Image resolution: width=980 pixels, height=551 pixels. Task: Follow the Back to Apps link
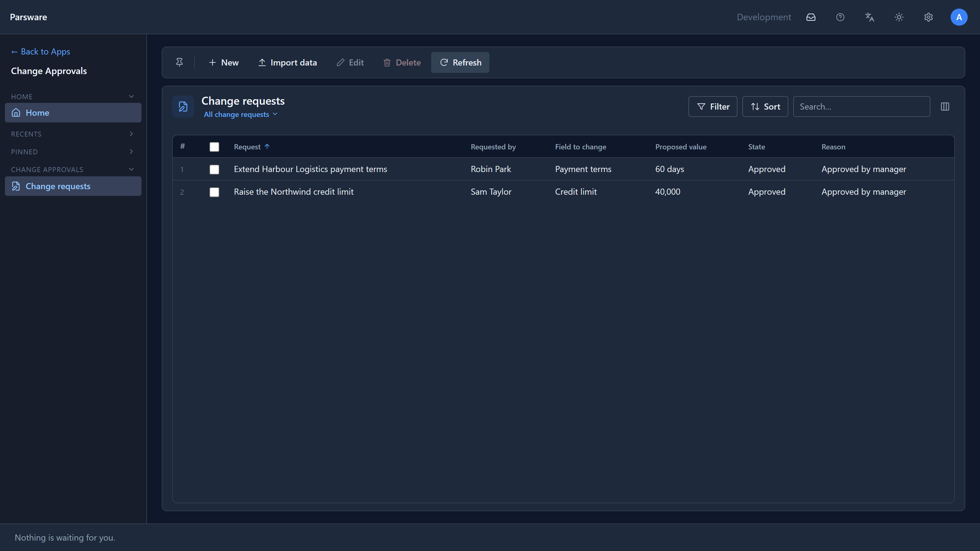[x=40, y=51]
